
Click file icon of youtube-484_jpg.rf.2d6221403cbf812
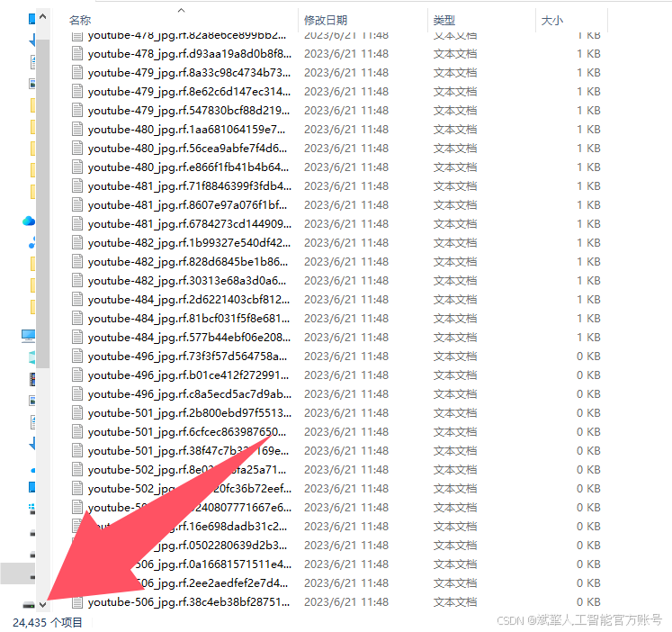pyautogui.click(x=77, y=299)
